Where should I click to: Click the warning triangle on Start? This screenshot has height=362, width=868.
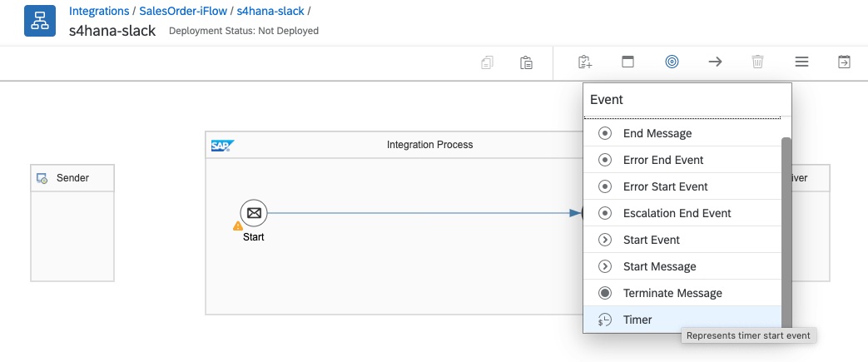[238, 226]
